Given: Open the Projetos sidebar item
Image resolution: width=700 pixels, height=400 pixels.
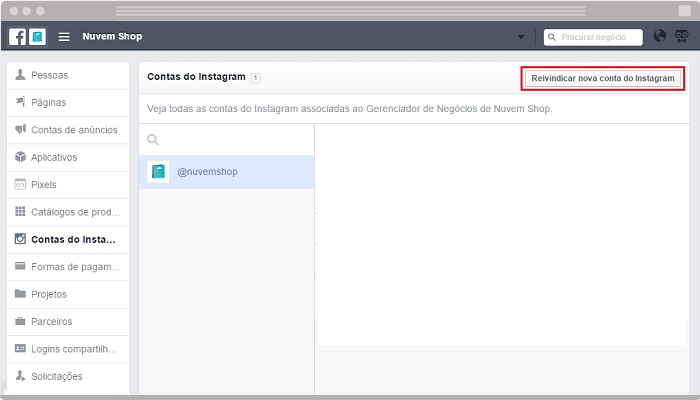Looking at the screenshot, I should point(68,294).
